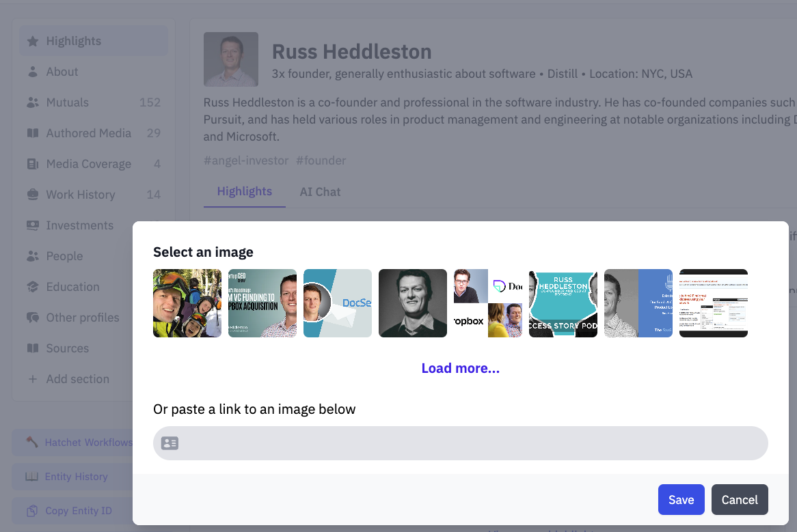Load more image options

point(461,368)
